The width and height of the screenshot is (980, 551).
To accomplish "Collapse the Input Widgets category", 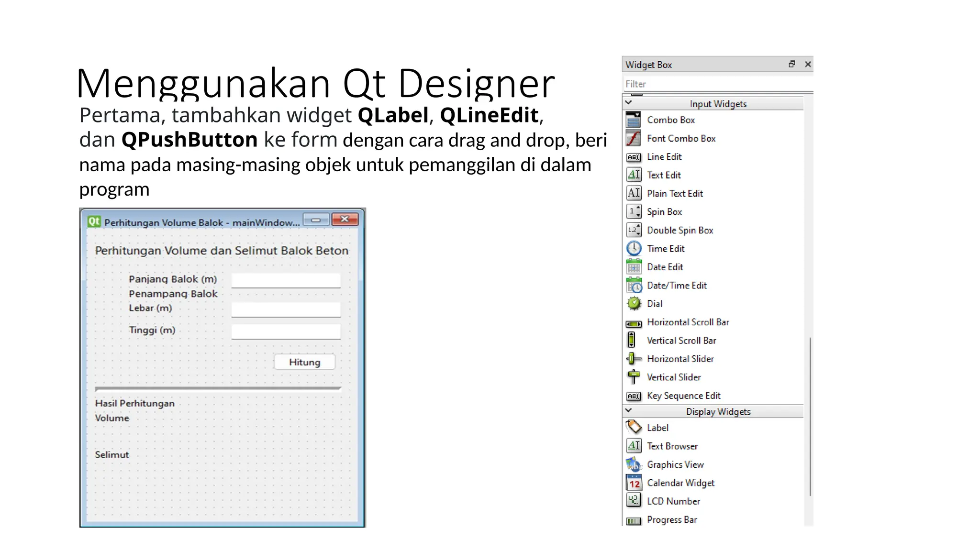I will coord(629,103).
